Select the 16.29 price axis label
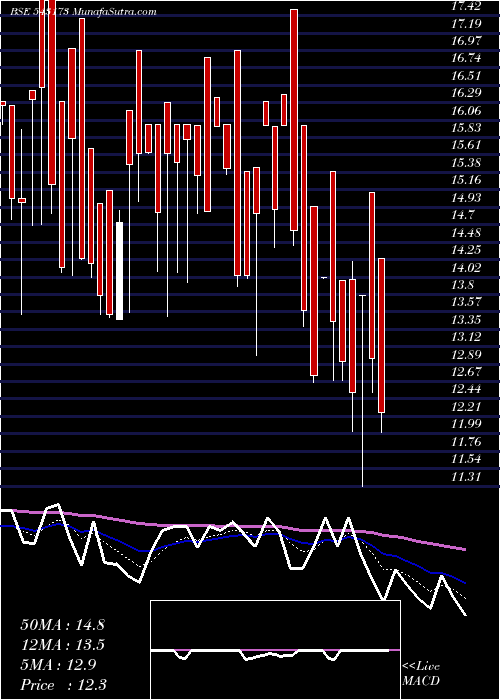The height and width of the screenshot is (700, 500). (x=466, y=93)
